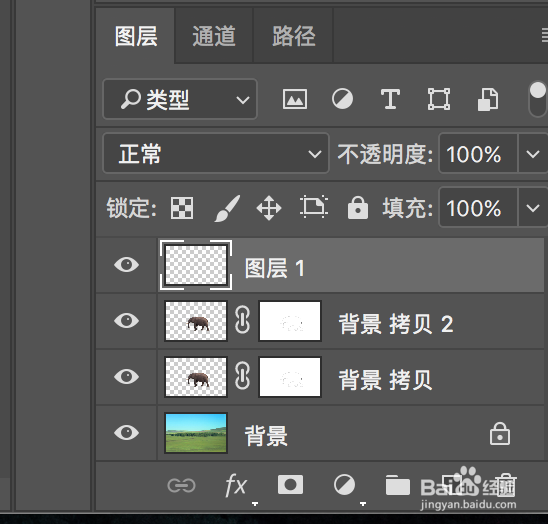Screen dimensions: 548x524
Task: Add a layer mask icon
Action: pyautogui.click(x=290, y=484)
